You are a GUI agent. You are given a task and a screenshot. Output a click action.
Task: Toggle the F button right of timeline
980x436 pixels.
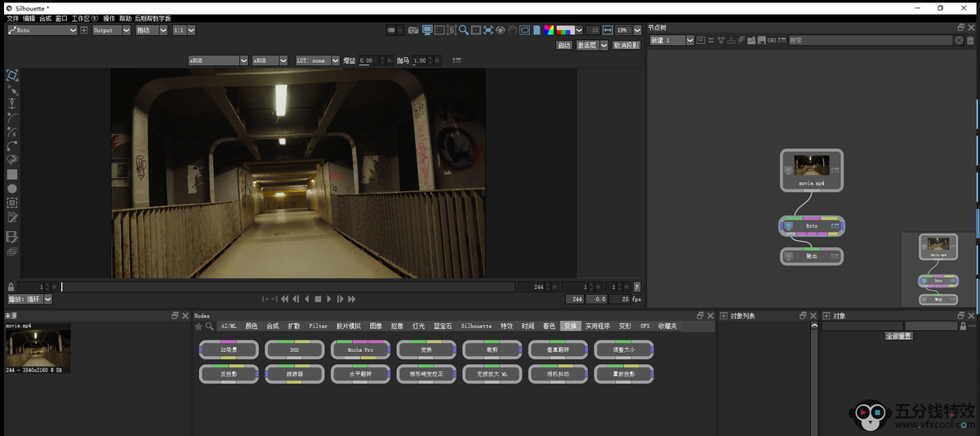coord(637,287)
